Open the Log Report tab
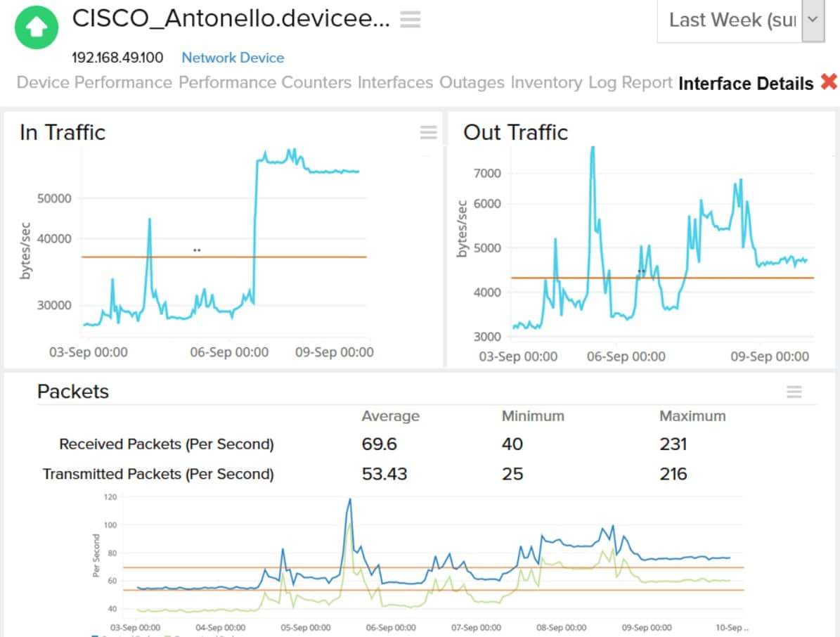The image size is (840, 637). click(x=630, y=82)
